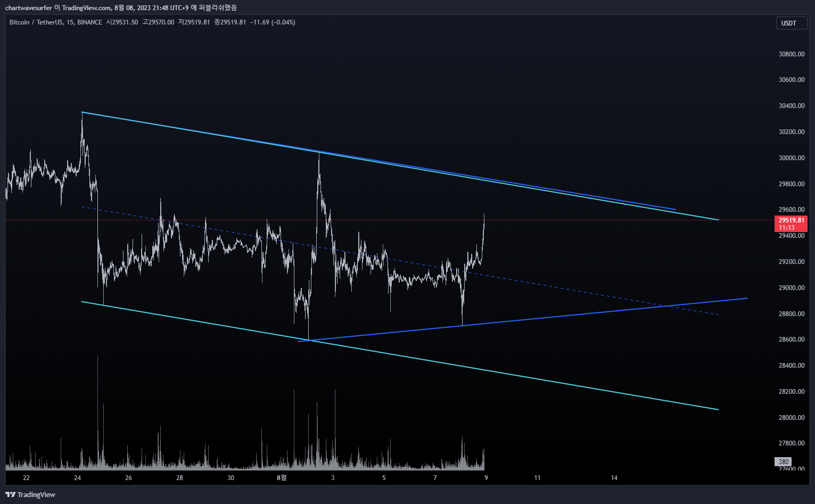Screen dimensions: 815x504
Task: Click the time axis label 5
Action: click(384, 477)
